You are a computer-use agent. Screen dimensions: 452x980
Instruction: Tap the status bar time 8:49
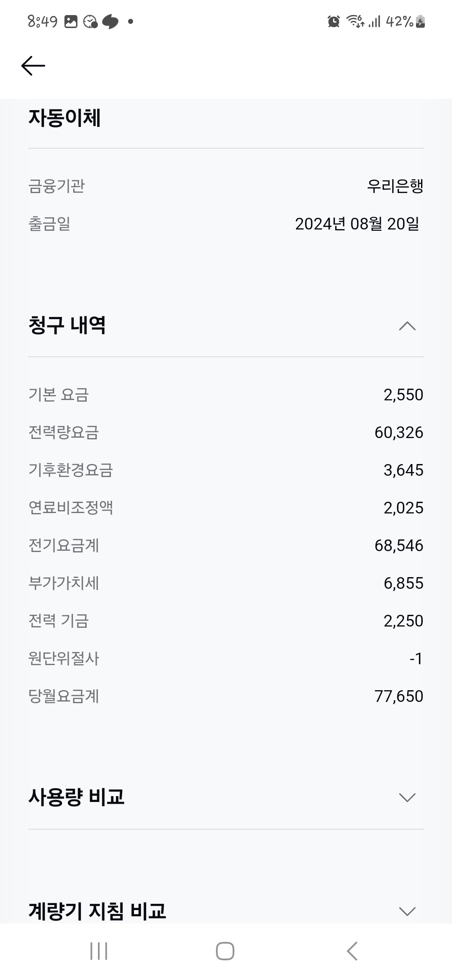pos(42,21)
